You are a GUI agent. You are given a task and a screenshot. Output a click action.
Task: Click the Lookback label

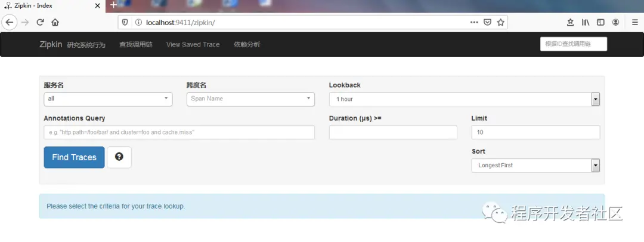tap(345, 85)
